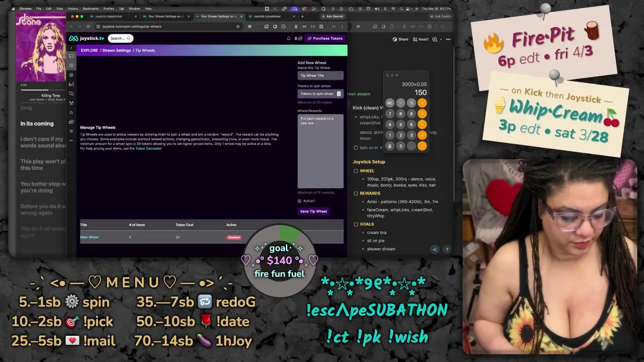
Task: Click Save Tip Wheel button
Action: tap(313, 211)
